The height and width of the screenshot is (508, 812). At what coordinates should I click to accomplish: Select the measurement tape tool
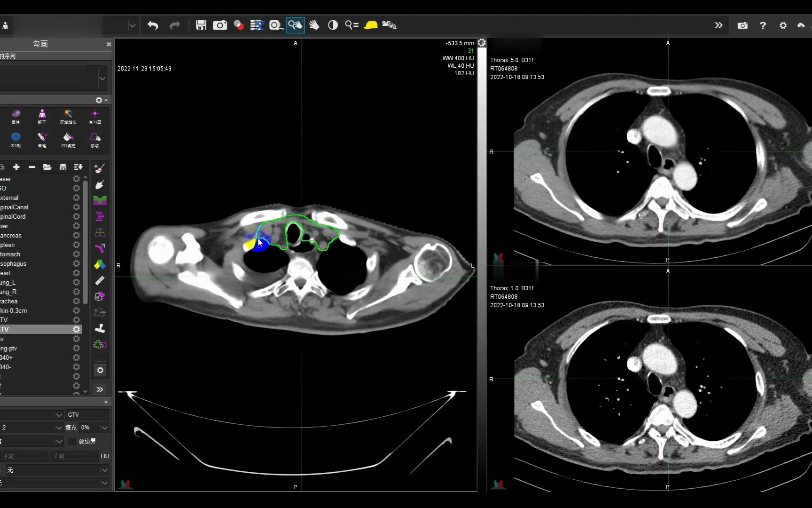coord(276,25)
